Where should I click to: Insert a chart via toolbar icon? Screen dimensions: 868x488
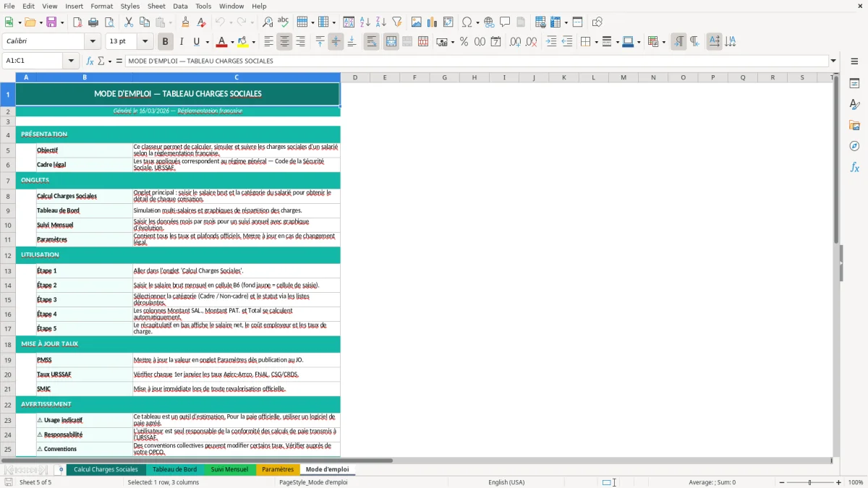pyautogui.click(x=433, y=22)
